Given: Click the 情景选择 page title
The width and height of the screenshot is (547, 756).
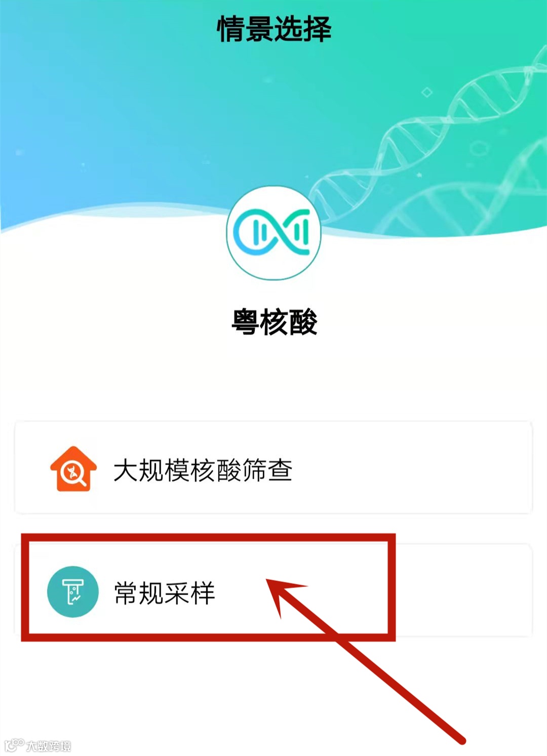Looking at the screenshot, I should 274,28.
